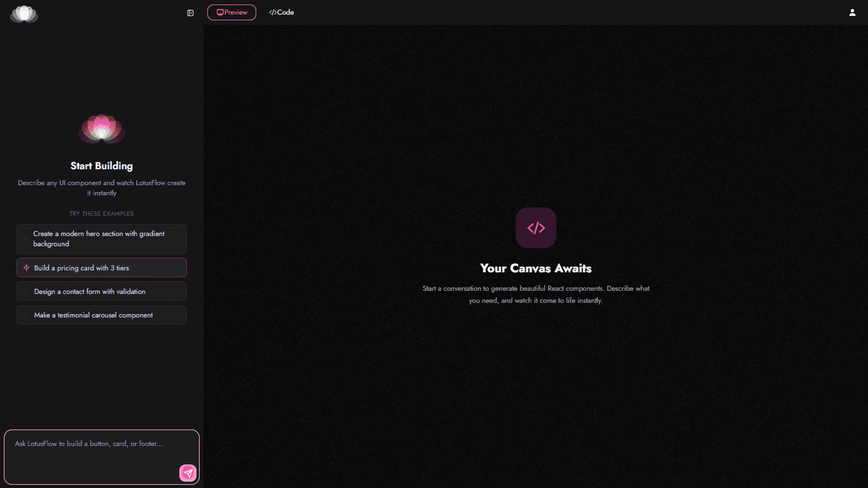
Task: Click lightning icon beside testimonial carousel example
Action: [x=27, y=315]
